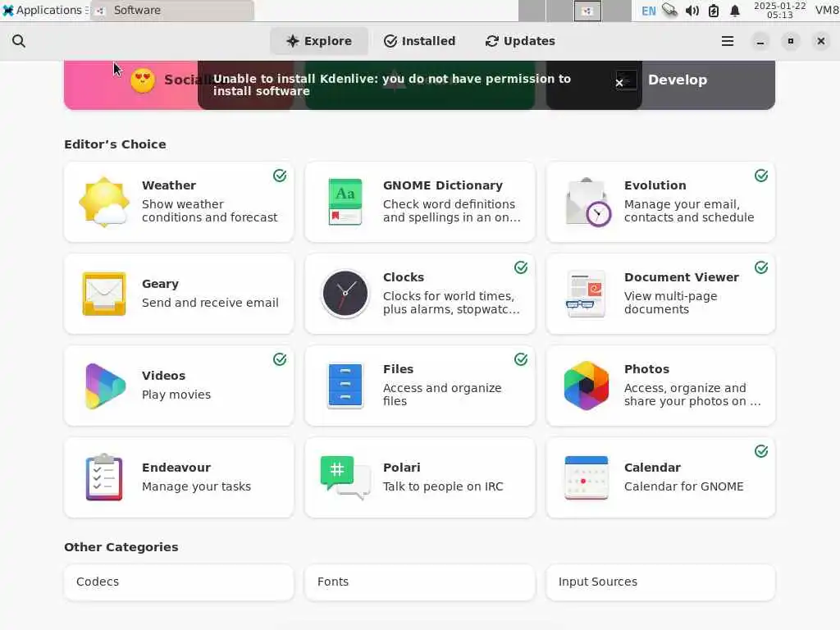Image resolution: width=840 pixels, height=630 pixels.
Task: Click the Polari chat icon
Action: pyautogui.click(x=345, y=477)
